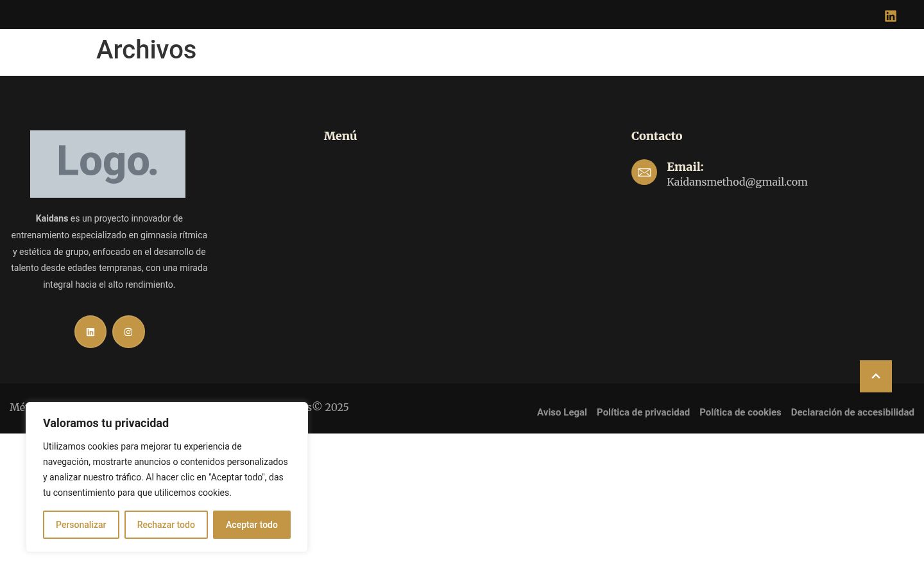Viewport: 924px width, 578px height.
Task: Click the round Instagram button in footer
Action: pos(128,332)
